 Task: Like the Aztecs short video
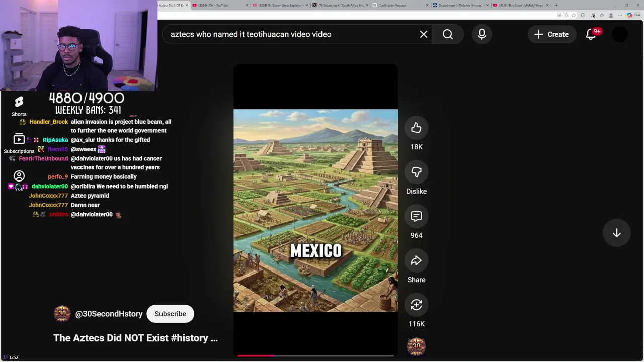pos(416,128)
